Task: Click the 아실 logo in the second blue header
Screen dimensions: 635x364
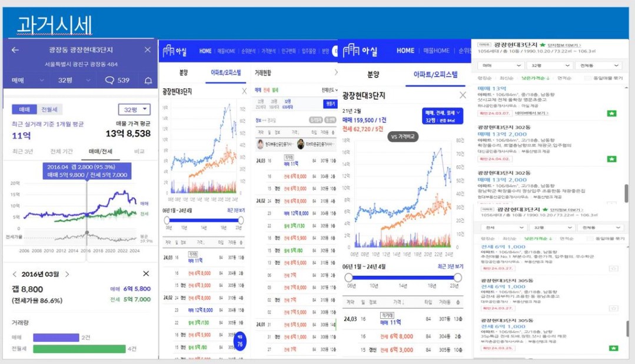Action: [x=360, y=51]
